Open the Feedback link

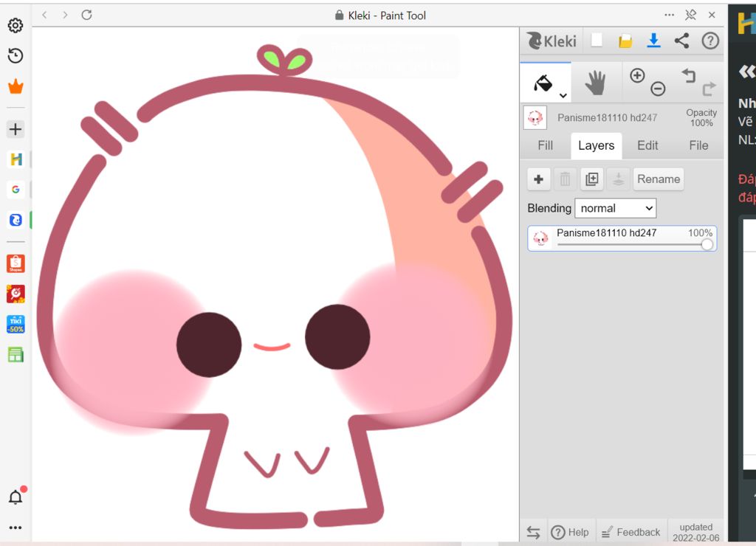(631, 532)
